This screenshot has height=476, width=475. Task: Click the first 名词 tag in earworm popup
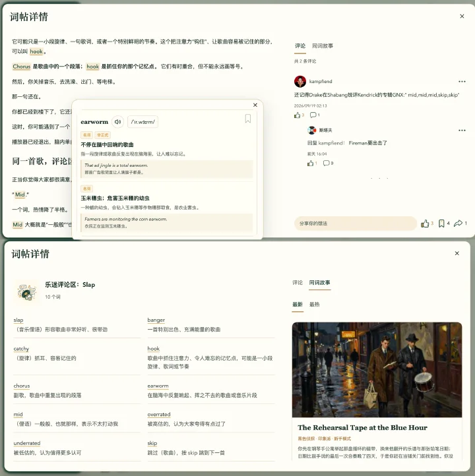86,134
